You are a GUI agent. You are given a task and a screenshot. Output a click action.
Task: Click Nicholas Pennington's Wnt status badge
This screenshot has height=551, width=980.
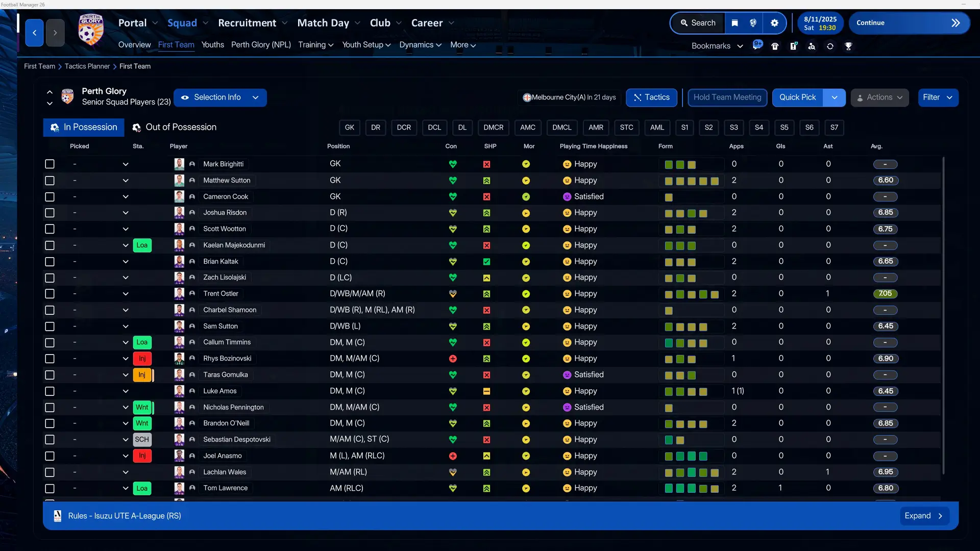point(142,407)
